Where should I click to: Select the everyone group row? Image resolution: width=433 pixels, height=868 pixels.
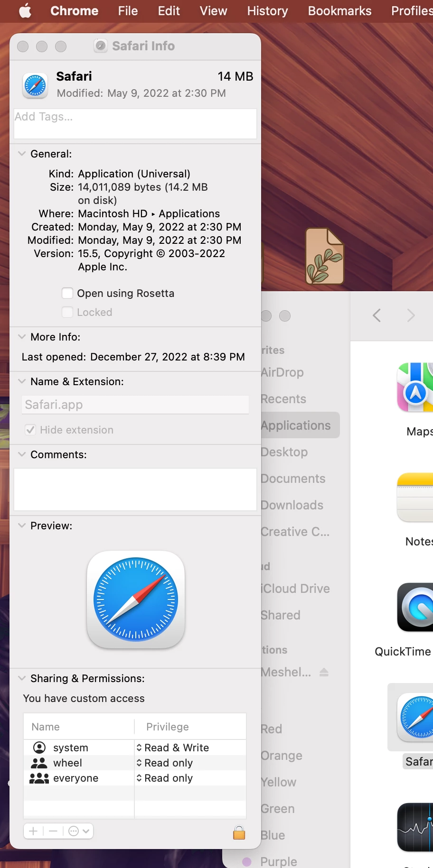coord(135,778)
